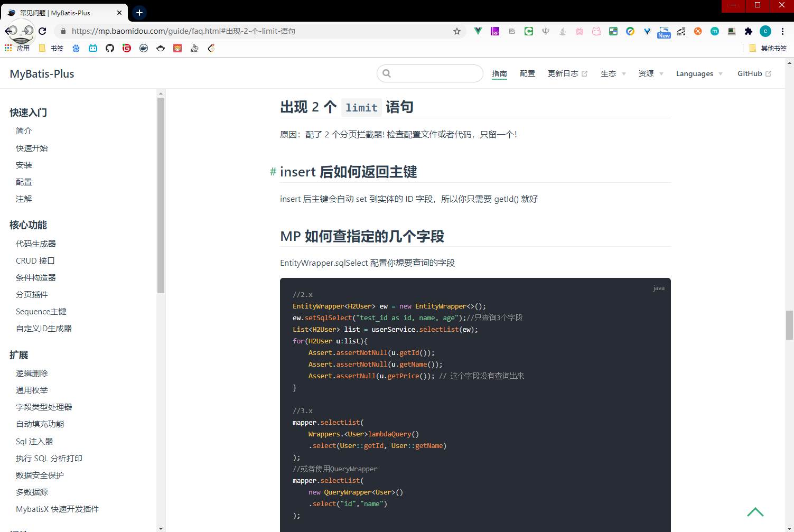
Task: Open 逻辑删除 sidebar page
Action: point(32,374)
